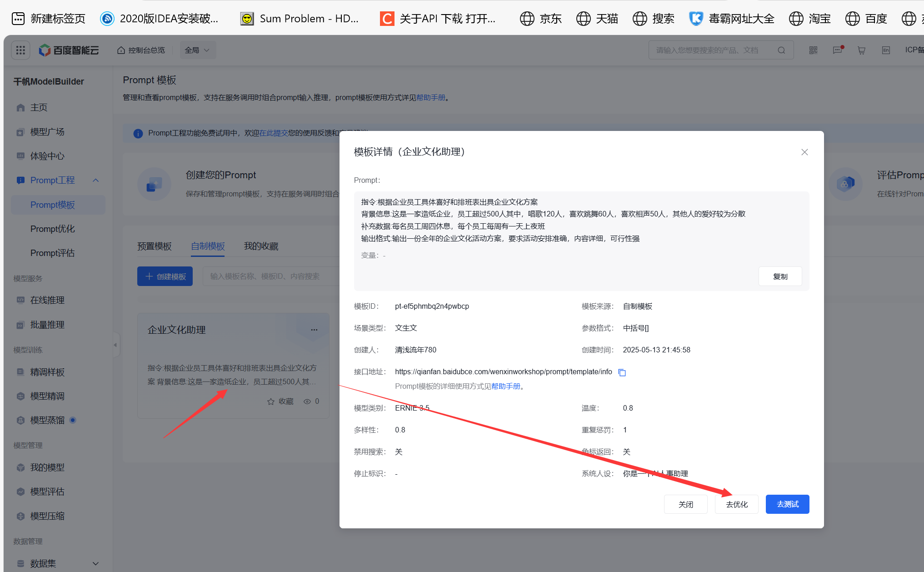The width and height of the screenshot is (924, 572).
Task: Click the search magnifier icon
Action: (x=781, y=50)
